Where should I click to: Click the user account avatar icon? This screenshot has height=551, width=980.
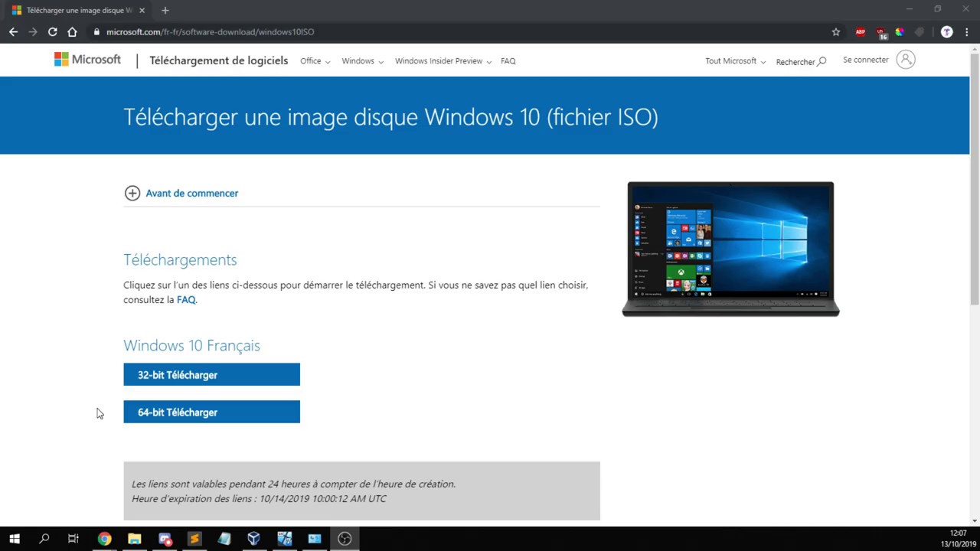[906, 60]
